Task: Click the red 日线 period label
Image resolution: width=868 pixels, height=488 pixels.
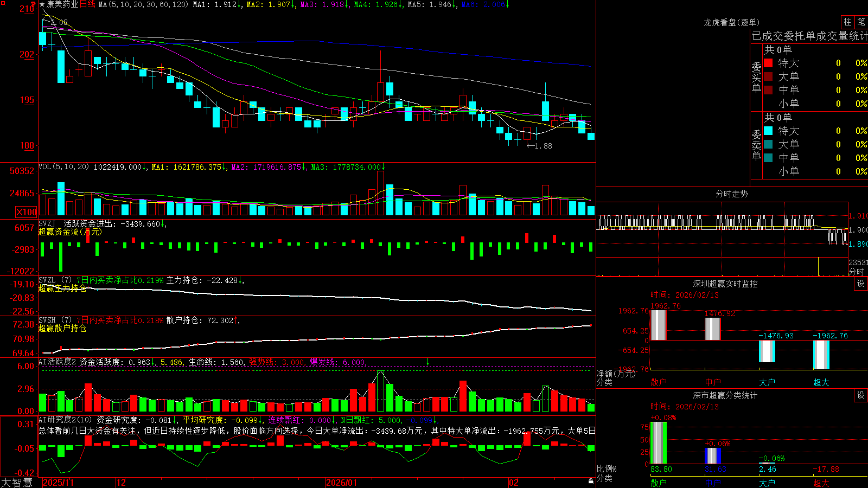Action: pos(87,4)
